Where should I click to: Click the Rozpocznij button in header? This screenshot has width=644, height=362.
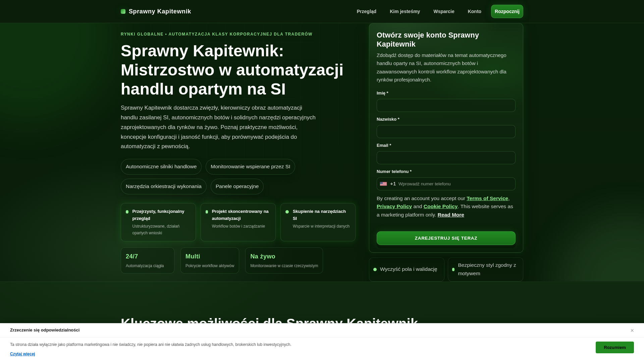[507, 11]
